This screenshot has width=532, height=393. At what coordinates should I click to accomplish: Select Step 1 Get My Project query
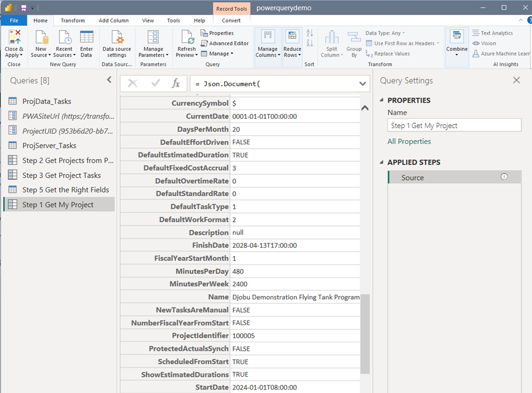[59, 204]
